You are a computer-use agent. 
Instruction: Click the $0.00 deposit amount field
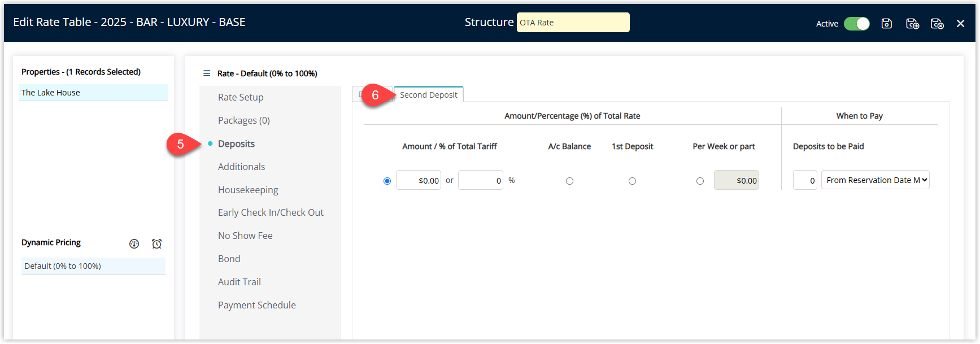419,180
